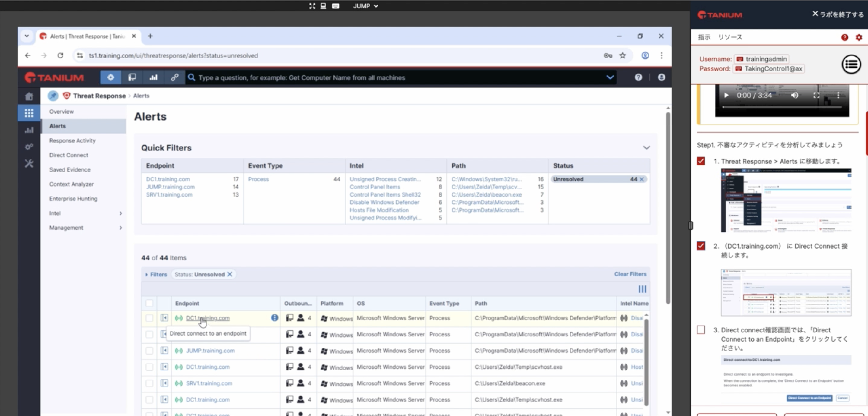Open the help question mark in Tanium header
The height and width of the screenshot is (416, 868).
tap(638, 77)
